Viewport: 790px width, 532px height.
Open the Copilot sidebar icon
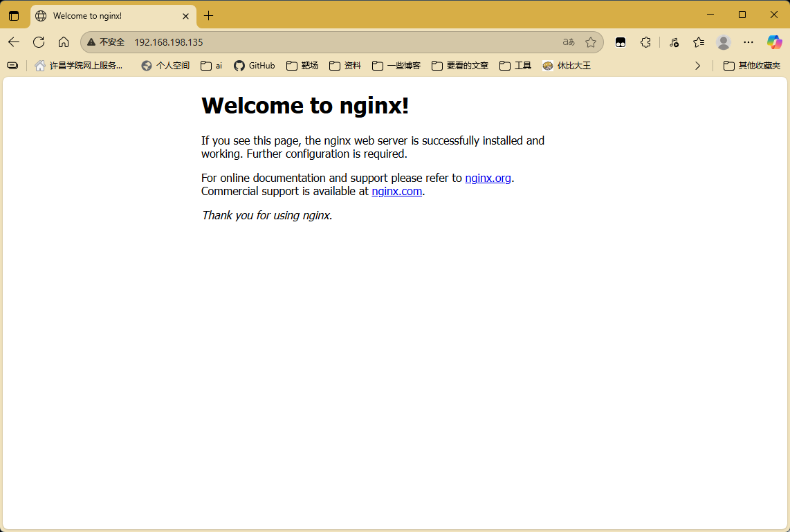[x=774, y=42]
